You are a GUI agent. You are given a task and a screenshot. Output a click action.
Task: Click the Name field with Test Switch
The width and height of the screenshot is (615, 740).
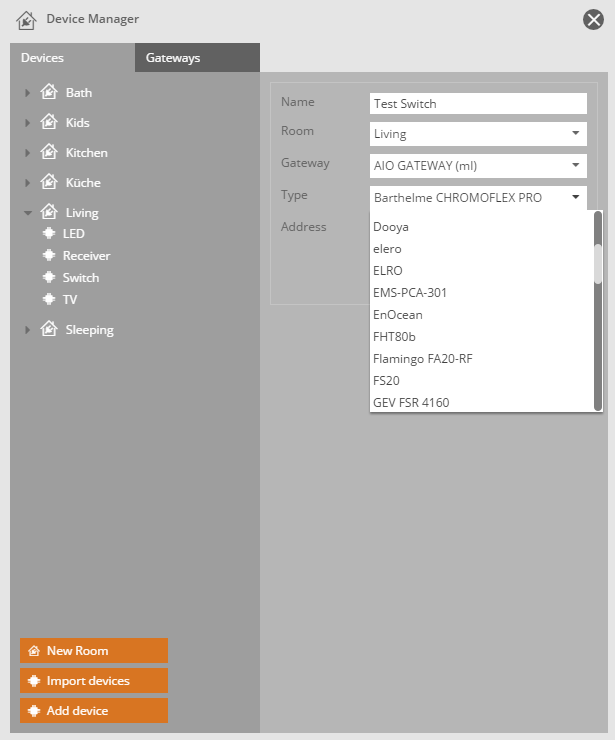[477, 103]
